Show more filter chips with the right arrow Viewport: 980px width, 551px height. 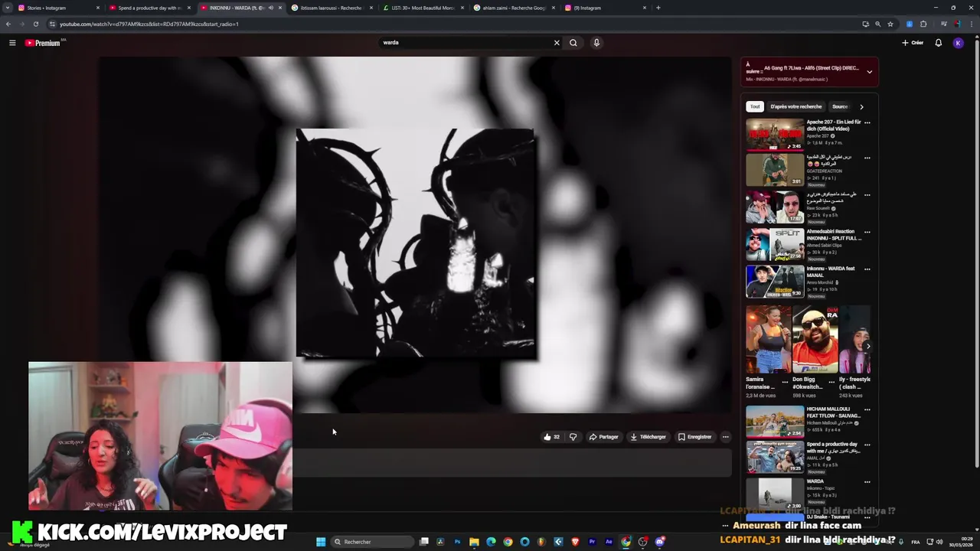click(x=861, y=106)
